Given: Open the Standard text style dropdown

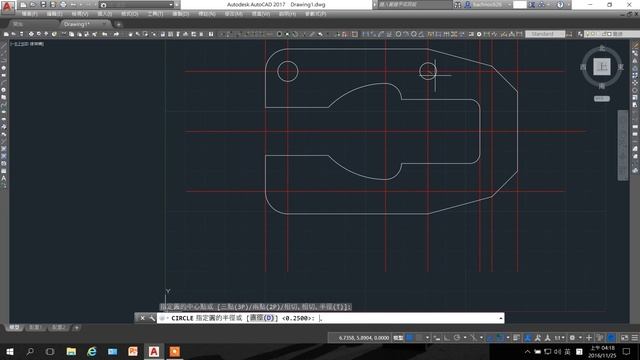Looking at the screenshot, I should (x=545, y=34).
